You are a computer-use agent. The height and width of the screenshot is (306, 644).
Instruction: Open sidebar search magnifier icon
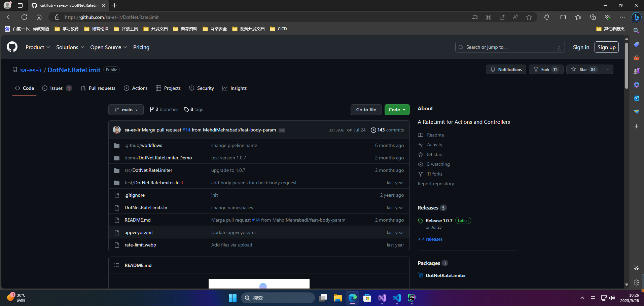point(636,31)
